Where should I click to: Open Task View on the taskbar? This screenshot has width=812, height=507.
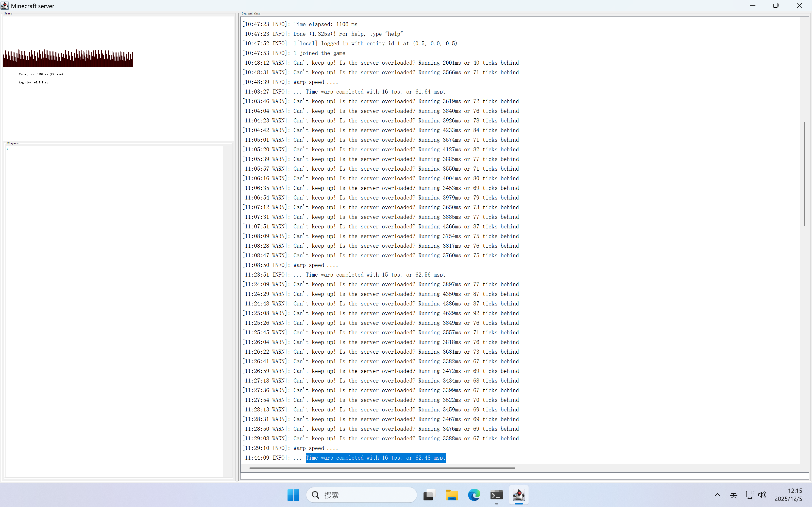(429, 495)
